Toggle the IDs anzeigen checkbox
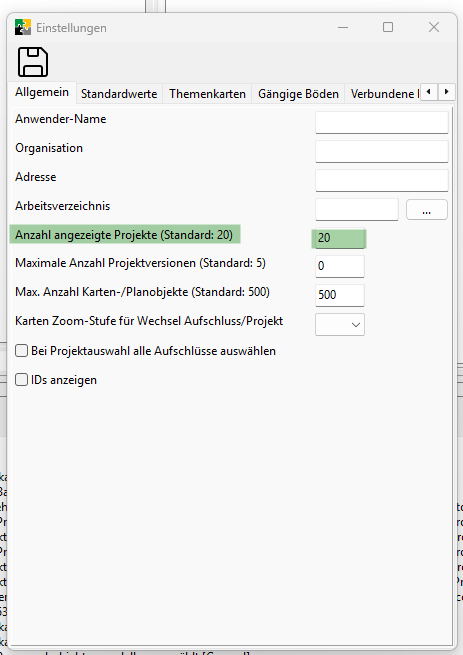Screen dimensions: 463x655 [x=21, y=380]
